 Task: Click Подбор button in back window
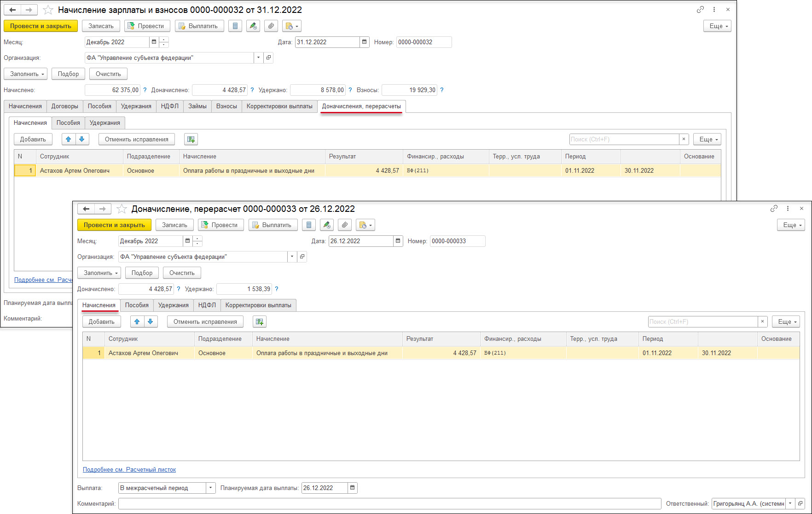pyautogui.click(x=68, y=74)
